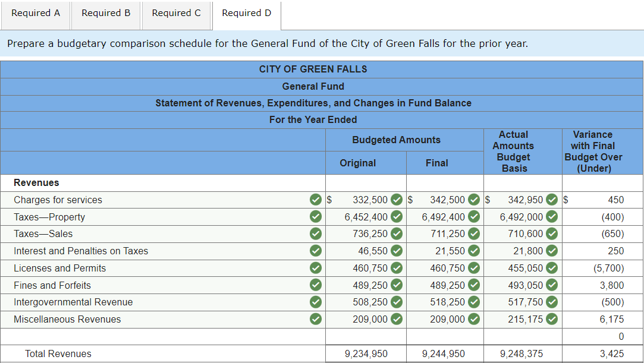The width and height of the screenshot is (644, 363).
Task: Click the Total Revenues actual 9,248,375
Action: pos(521,353)
